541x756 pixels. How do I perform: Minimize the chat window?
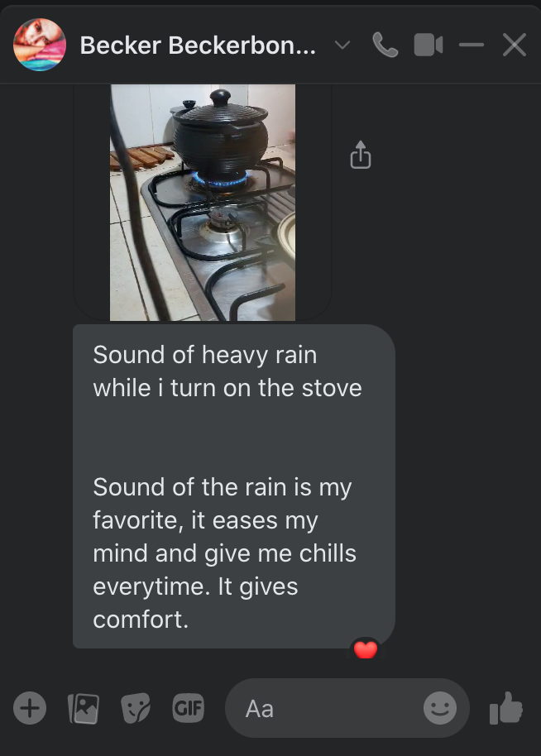pos(471,45)
